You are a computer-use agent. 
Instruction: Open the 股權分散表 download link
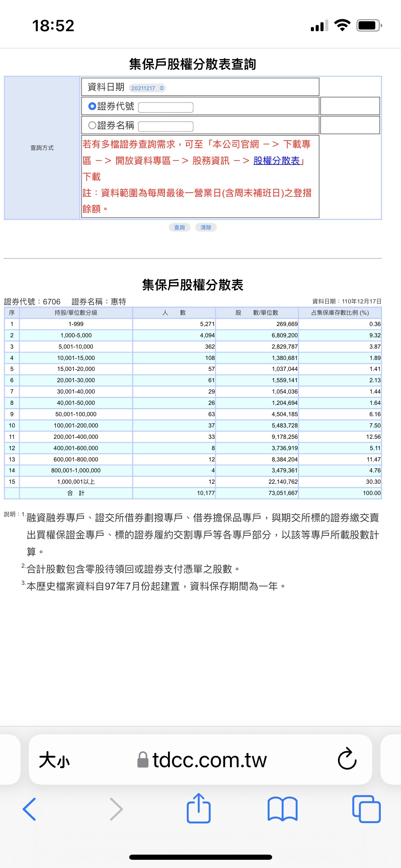click(x=276, y=160)
